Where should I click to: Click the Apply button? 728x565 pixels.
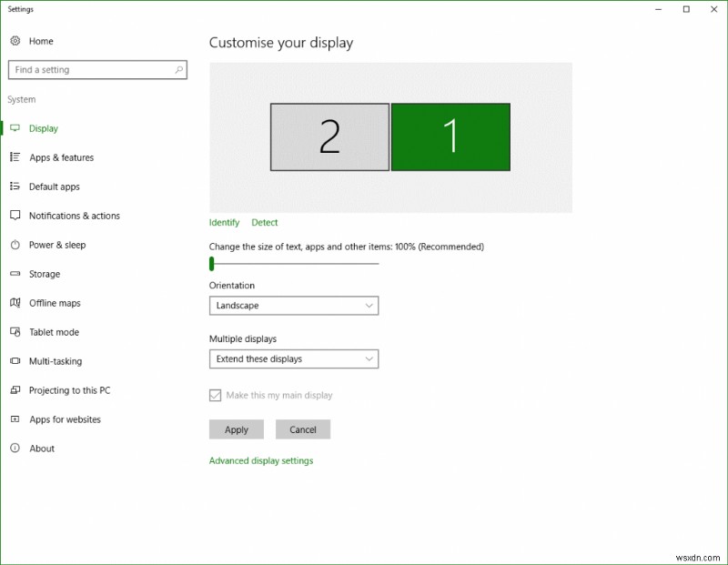coord(236,429)
